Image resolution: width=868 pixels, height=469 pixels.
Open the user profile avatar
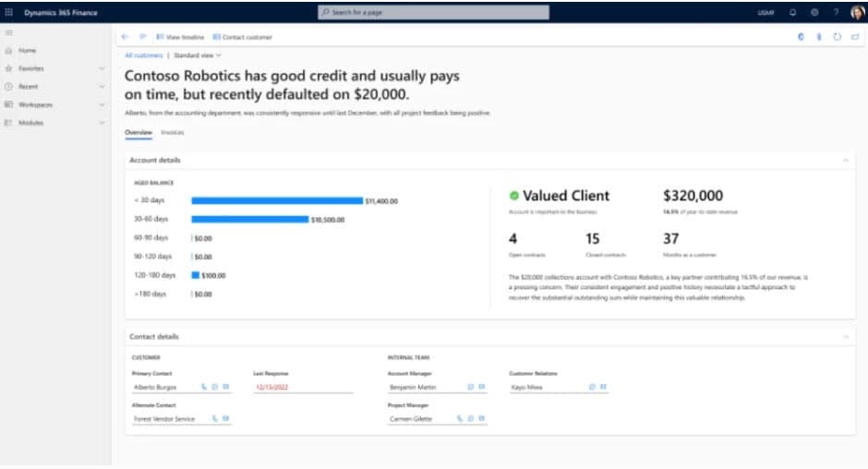(x=858, y=12)
